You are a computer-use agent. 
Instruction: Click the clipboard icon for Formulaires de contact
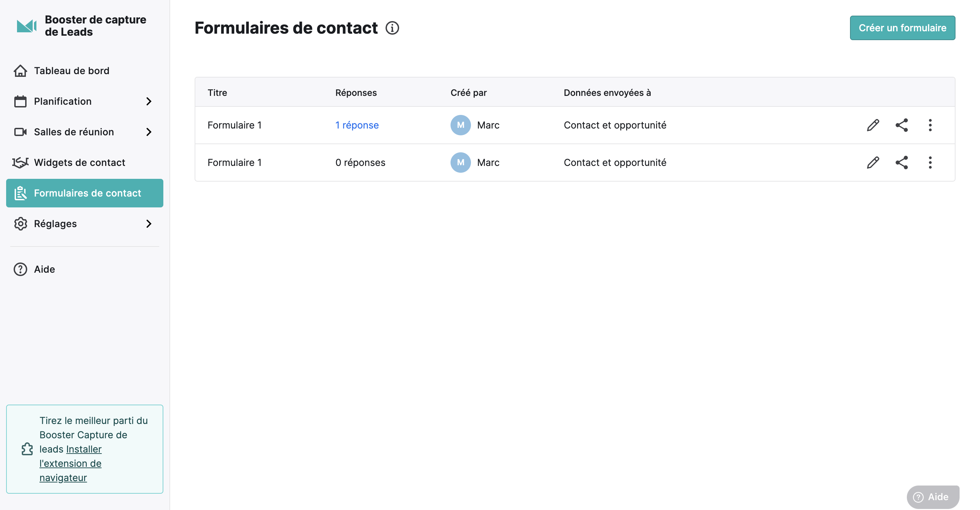coord(20,193)
